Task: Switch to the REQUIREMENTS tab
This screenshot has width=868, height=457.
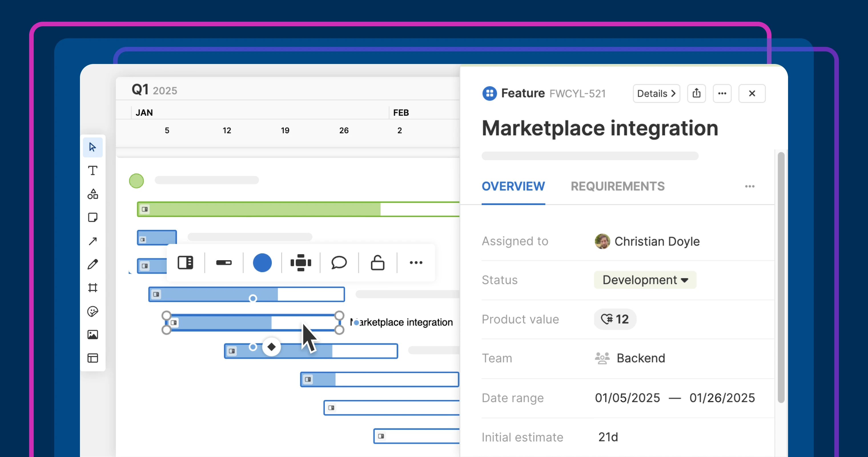Action: [x=617, y=187]
